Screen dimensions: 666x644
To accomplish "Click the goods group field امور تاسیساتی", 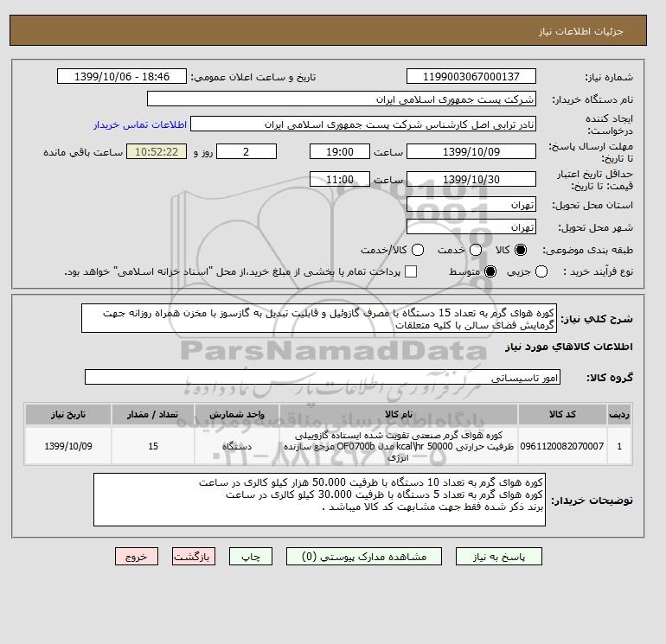I will 323,377.
